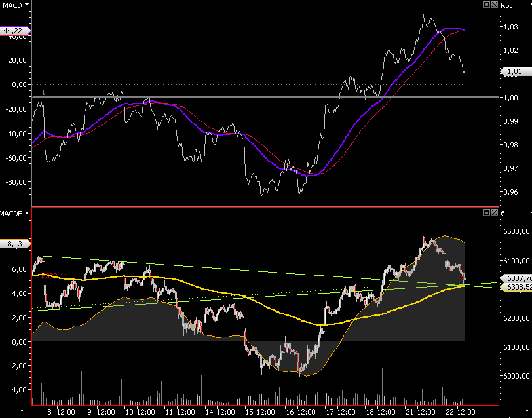
Task: Click the 2,00 MACDF axis label
Action: click(21, 318)
